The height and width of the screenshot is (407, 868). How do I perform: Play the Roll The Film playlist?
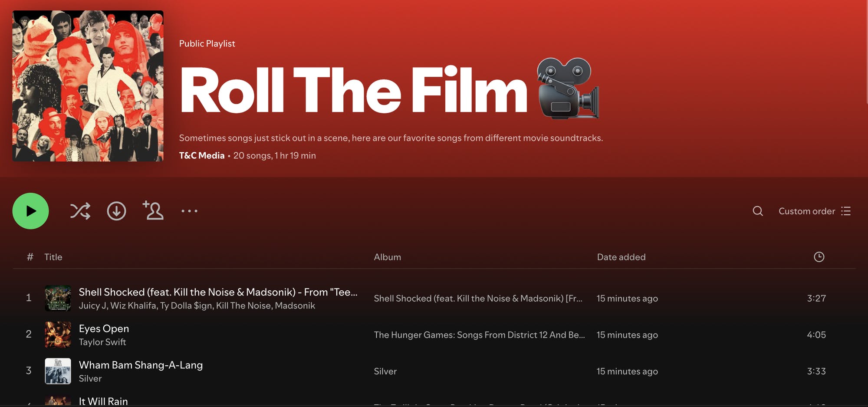tap(30, 211)
